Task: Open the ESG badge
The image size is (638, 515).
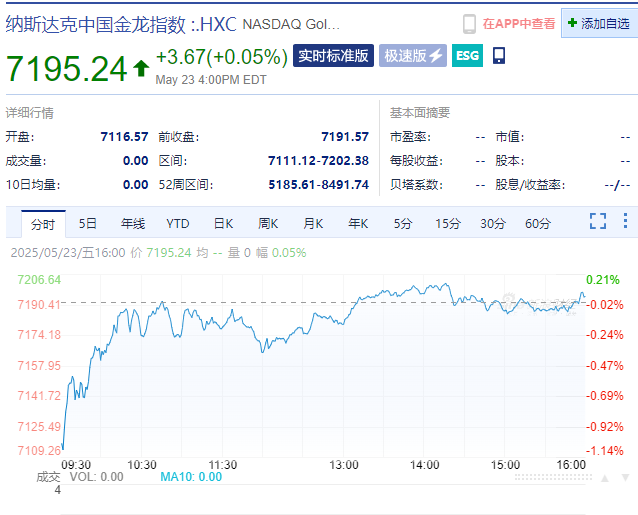Action: pos(468,55)
